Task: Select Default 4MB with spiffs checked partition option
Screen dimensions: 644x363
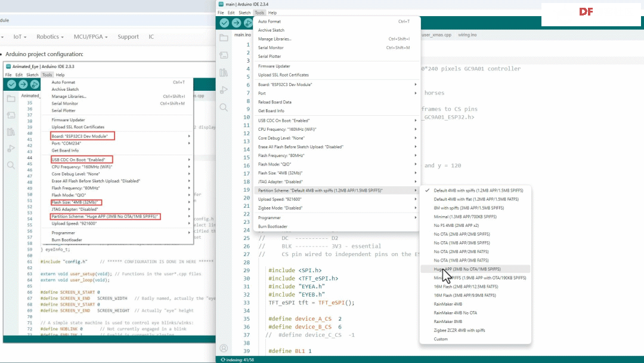Action: [475, 190]
